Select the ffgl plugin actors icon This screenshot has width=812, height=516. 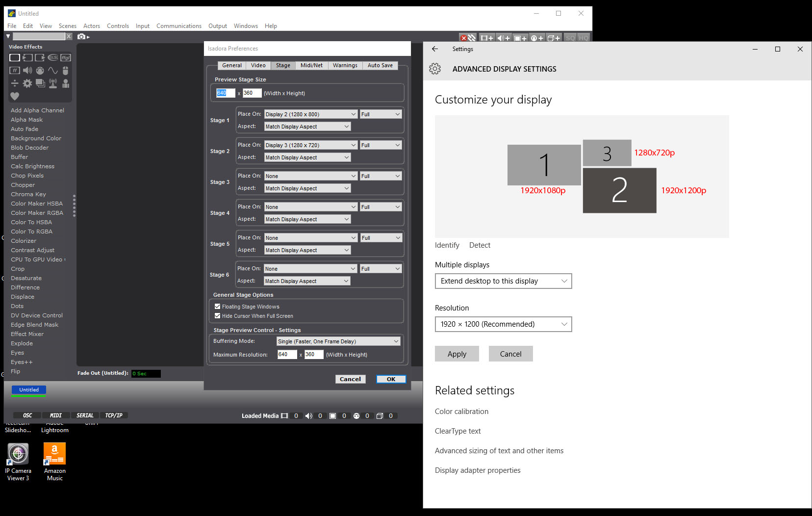click(x=66, y=58)
